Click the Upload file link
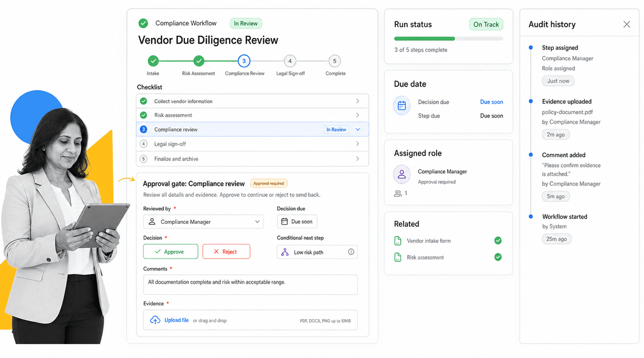This screenshot has width=644, height=358. (177, 320)
